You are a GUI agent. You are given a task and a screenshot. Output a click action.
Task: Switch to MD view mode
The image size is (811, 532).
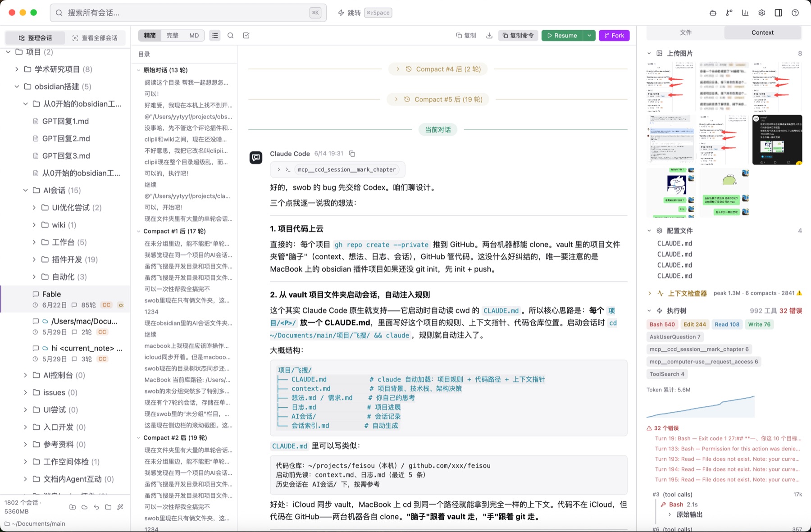click(194, 36)
